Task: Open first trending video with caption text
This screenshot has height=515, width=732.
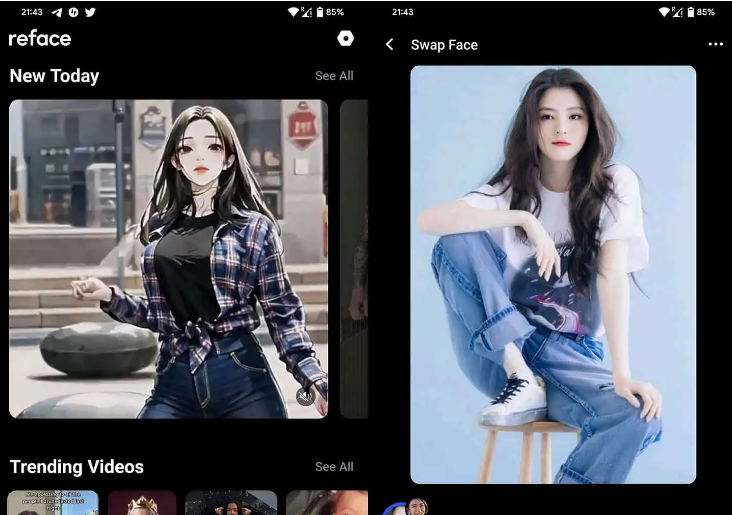Action: (53, 502)
